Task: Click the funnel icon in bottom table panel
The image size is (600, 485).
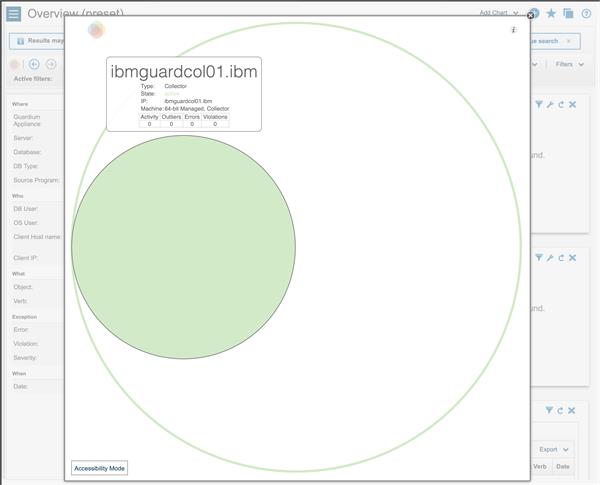Action: tap(549, 410)
